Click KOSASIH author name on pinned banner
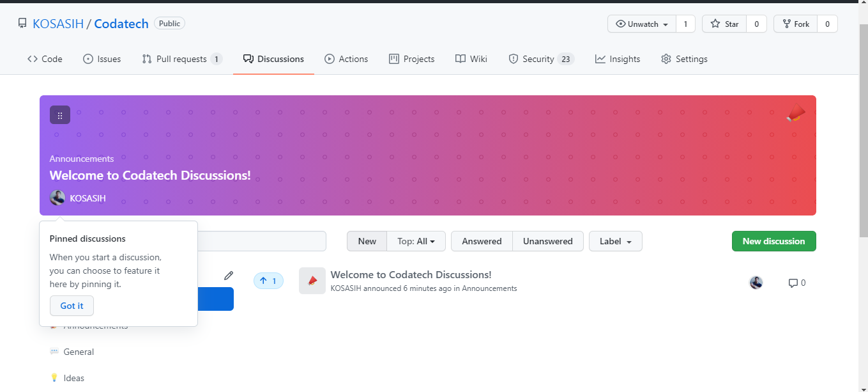Viewport: 868px width, 392px height. tap(88, 198)
